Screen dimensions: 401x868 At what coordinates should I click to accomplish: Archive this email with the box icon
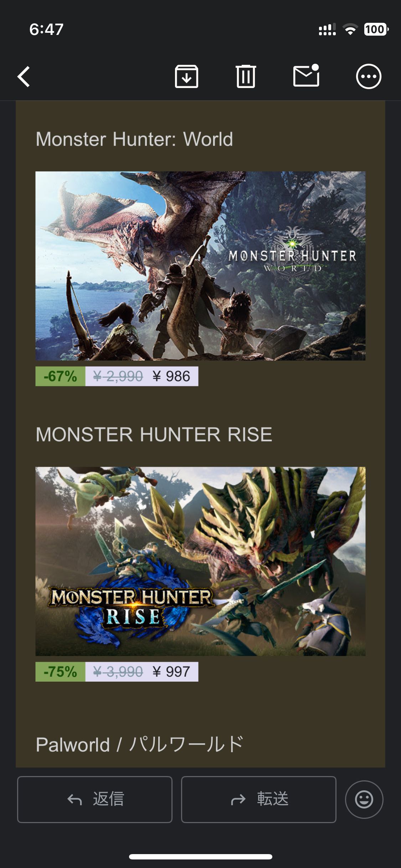click(x=186, y=76)
